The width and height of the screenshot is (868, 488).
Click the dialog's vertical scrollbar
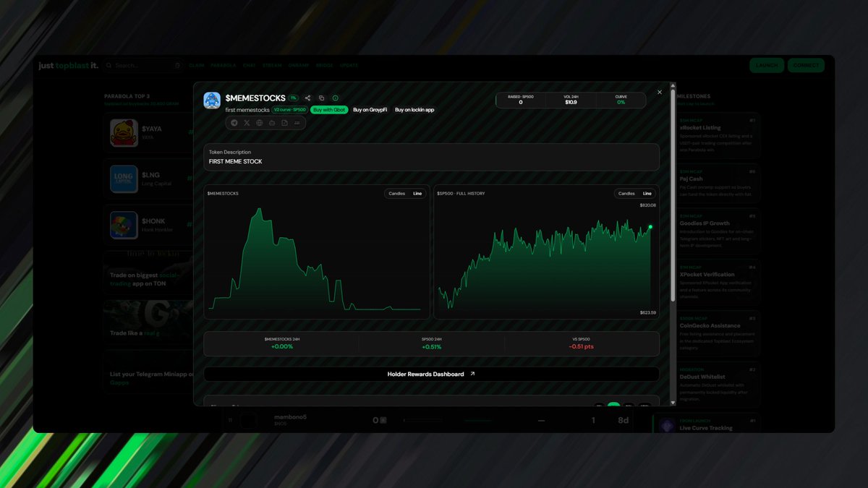pyautogui.click(x=673, y=195)
